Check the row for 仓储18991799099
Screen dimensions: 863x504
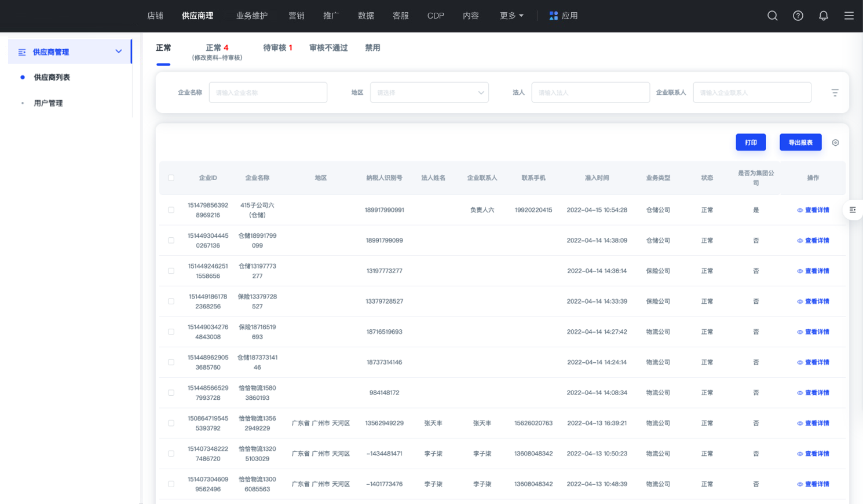tap(171, 240)
